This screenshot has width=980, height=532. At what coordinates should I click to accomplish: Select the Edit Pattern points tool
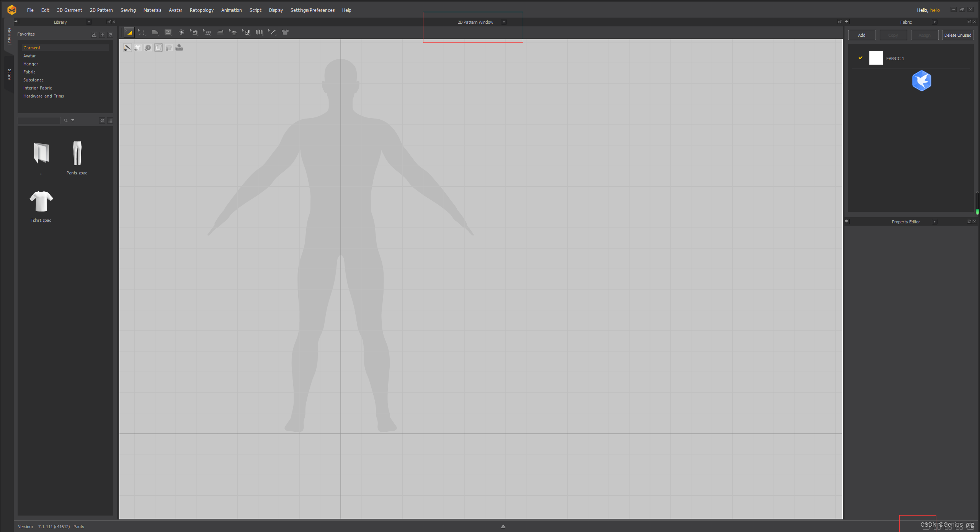pyautogui.click(x=142, y=33)
